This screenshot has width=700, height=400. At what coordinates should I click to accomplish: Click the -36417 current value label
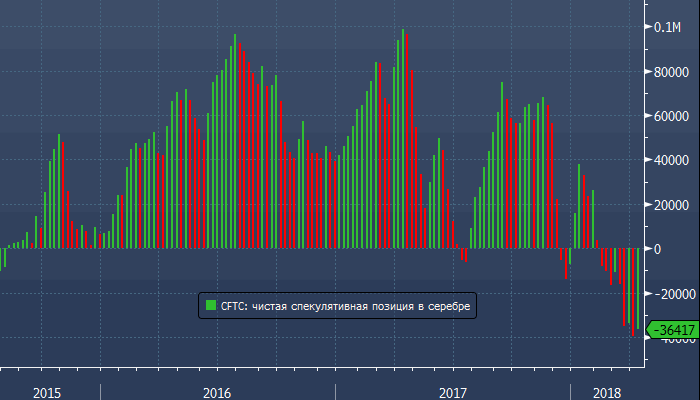[x=672, y=330]
